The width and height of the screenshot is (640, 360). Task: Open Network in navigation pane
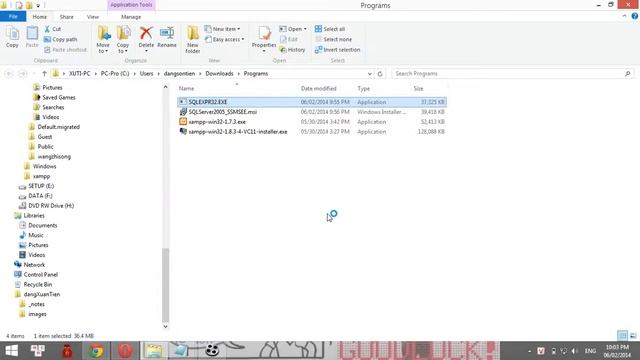click(x=34, y=264)
